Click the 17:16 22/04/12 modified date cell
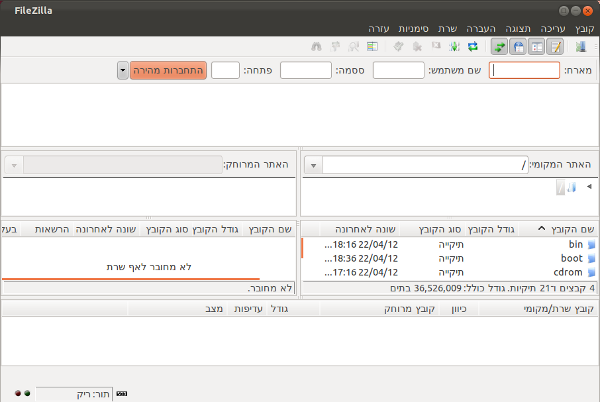Screen dimensions: 600x402 click(361, 272)
